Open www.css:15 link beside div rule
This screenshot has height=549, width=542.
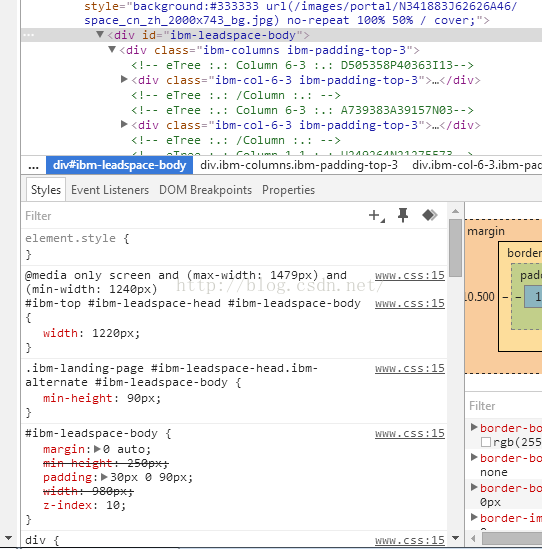click(x=410, y=540)
